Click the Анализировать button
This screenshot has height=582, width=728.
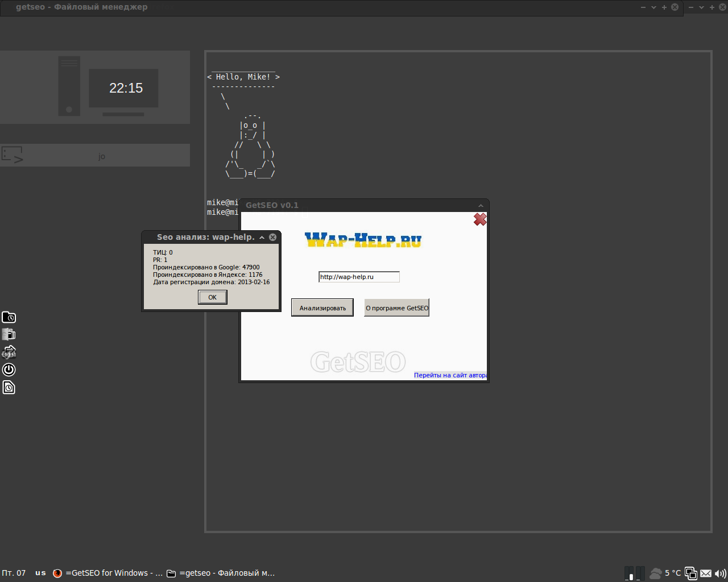tap(322, 307)
